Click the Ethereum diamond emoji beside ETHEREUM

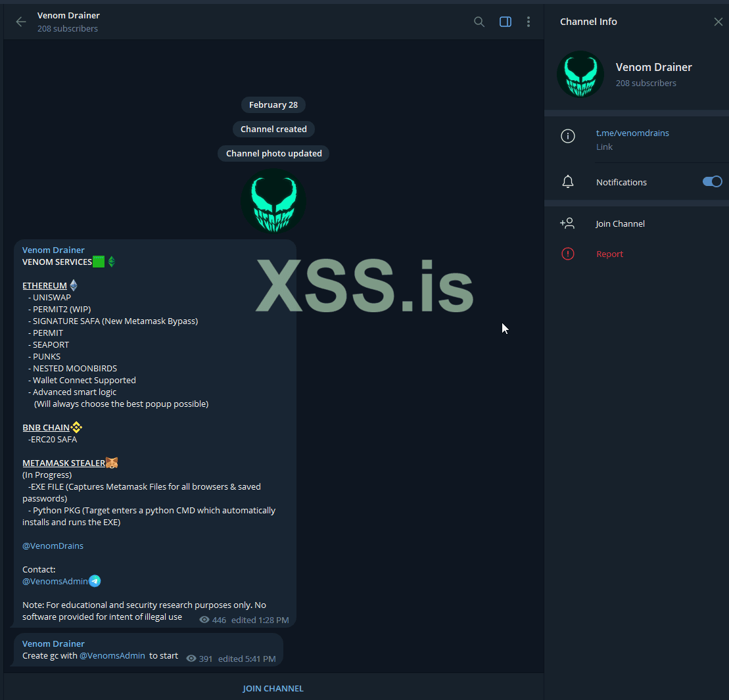click(74, 285)
